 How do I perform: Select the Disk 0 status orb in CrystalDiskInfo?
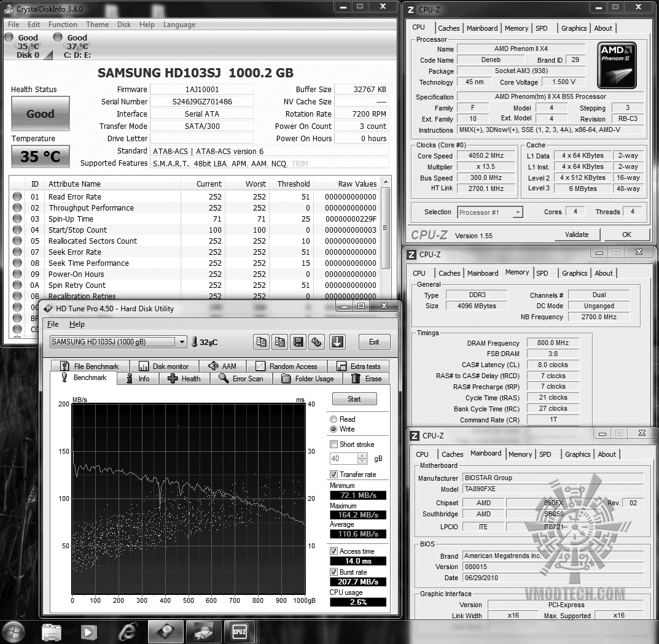click(9, 37)
